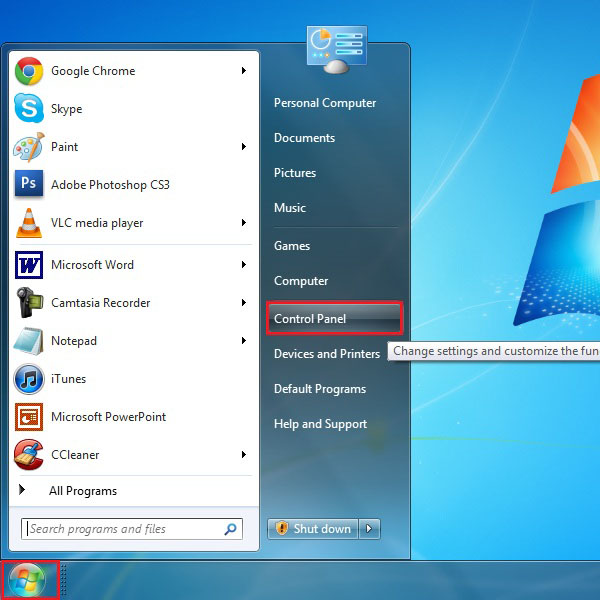600x600 pixels.
Task: Click the iTunes program label
Action: coord(68,379)
